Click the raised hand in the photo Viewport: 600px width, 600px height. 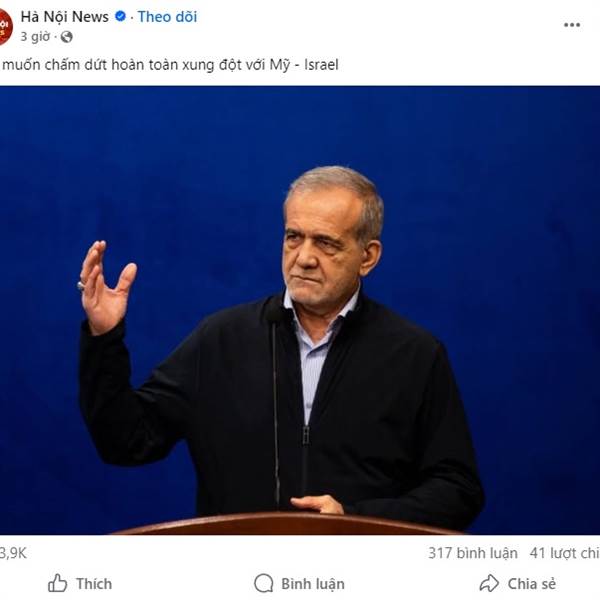click(x=104, y=287)
